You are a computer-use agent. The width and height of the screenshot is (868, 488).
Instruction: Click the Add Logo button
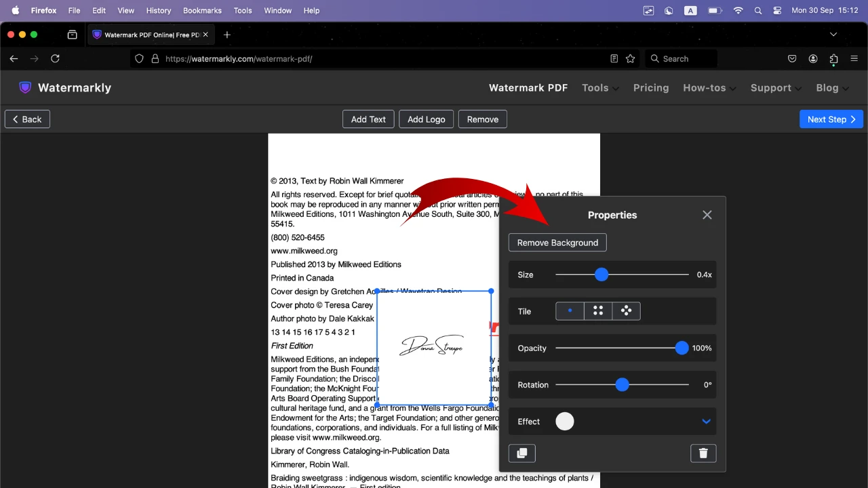click(x=427, y=119)
